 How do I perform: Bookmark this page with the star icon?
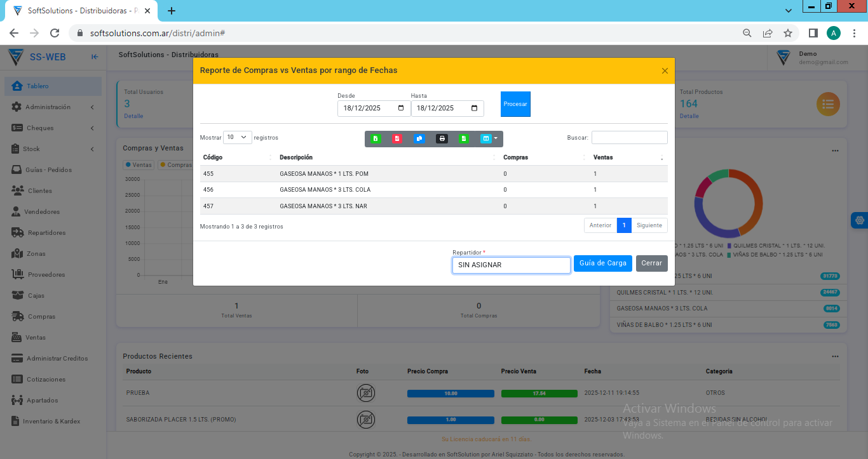coord(788,33)
